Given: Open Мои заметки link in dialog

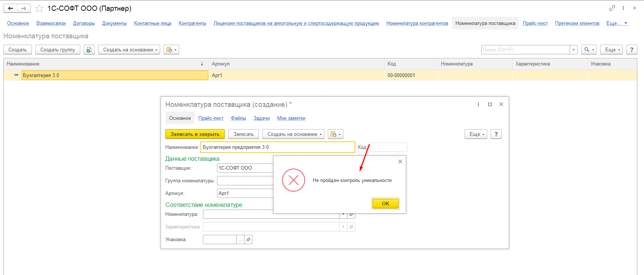Looking at the screenshot, I should [291, 118].
